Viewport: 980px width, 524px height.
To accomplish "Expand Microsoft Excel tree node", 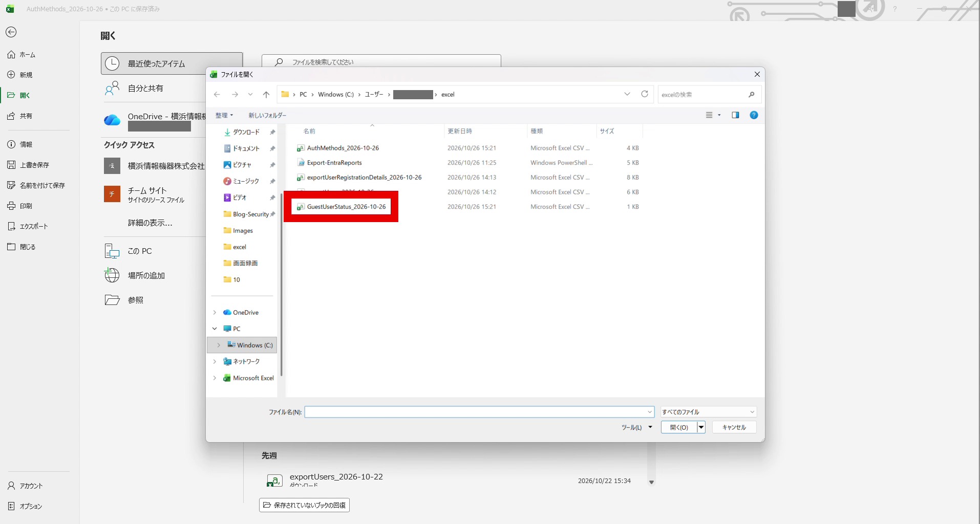I will coord(215,378).
